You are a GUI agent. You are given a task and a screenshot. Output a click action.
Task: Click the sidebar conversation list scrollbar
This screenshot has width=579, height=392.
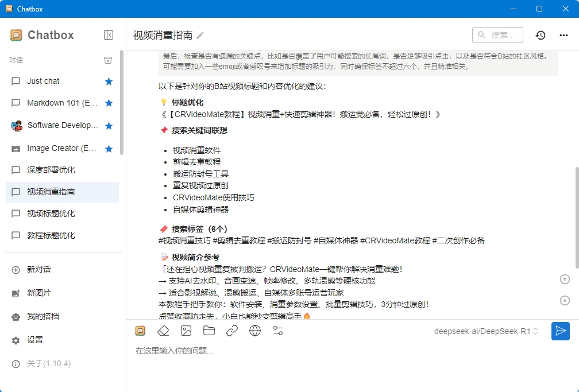tap(122, 103)
